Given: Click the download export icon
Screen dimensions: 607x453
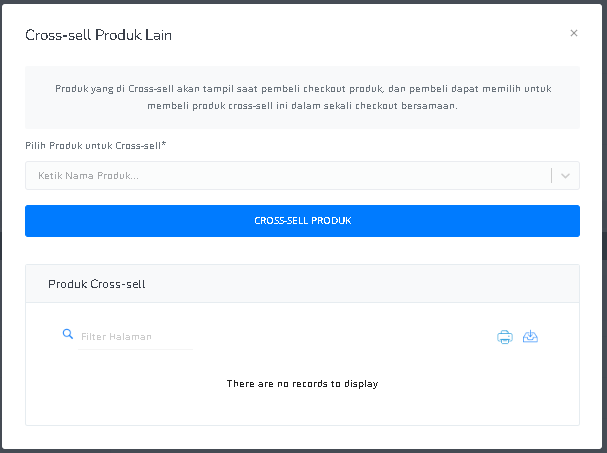Looking at the screenshot, I should (x=530, y=336).
